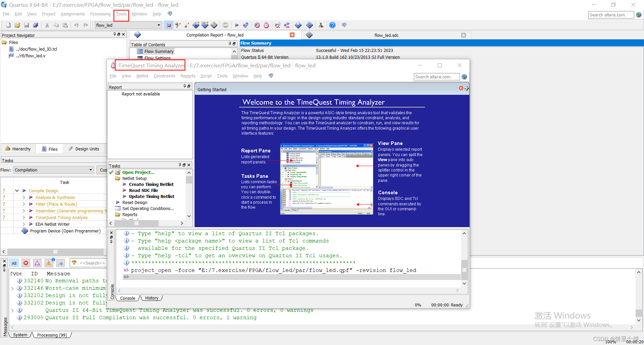
Task: Close the Getting Started pane red icon
Action: click(x=461, y=88)
